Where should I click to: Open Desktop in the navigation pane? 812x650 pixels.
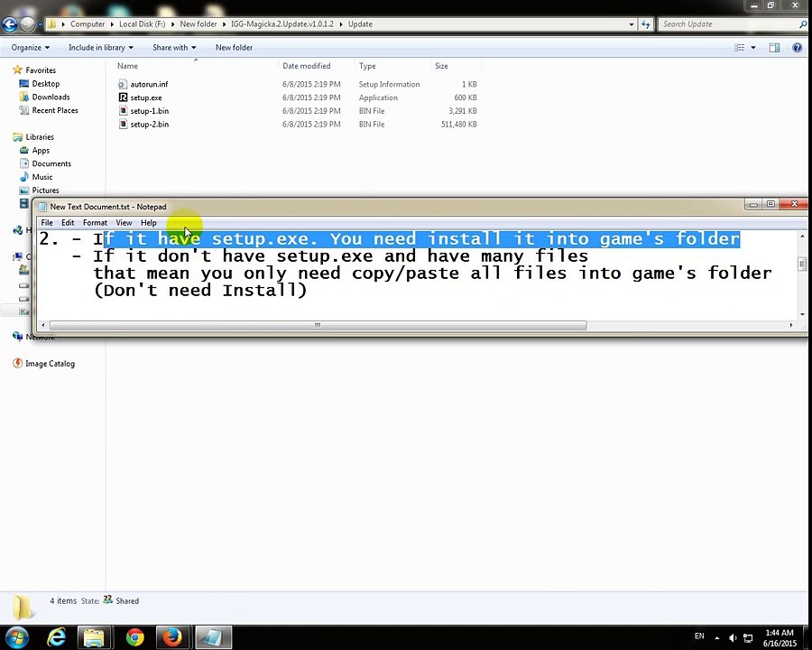coord(46,83)
